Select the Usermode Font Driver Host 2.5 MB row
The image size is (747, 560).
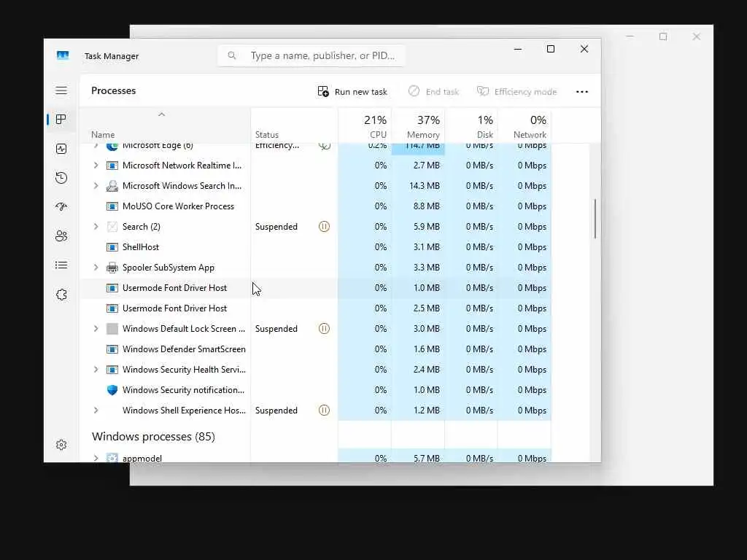tap(315, 308)
